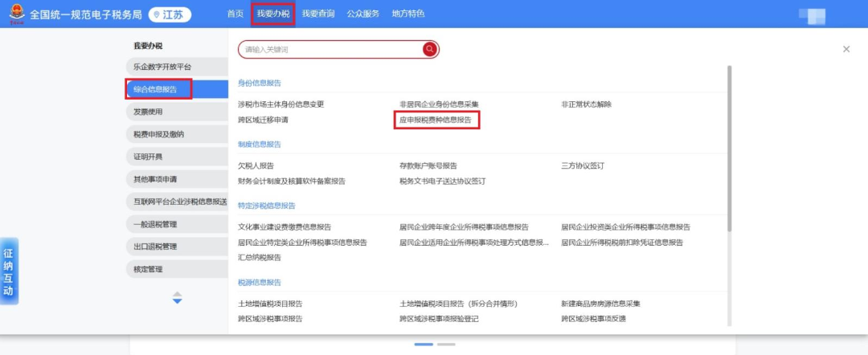Image resolution: width=868 pixels, height=355 pixels.
Task: Close the menu panel with X icon
Action: 845,49
